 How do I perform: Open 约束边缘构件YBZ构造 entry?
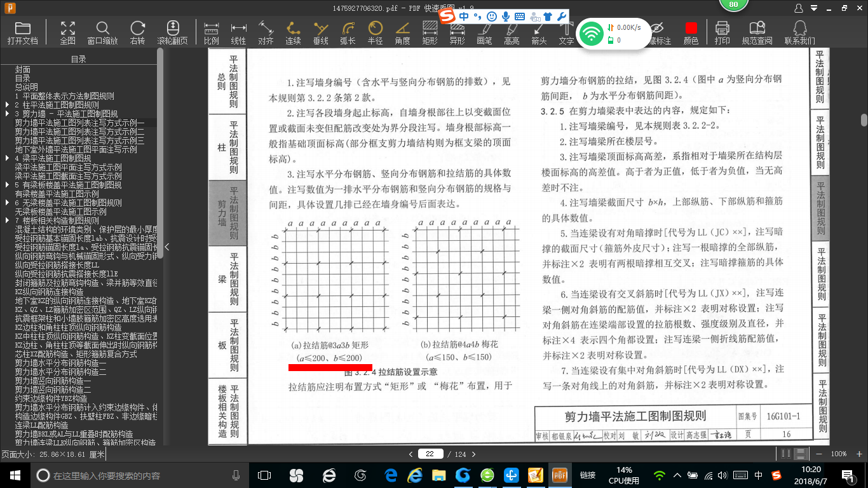pyautogui.click(x=51, y=398)
